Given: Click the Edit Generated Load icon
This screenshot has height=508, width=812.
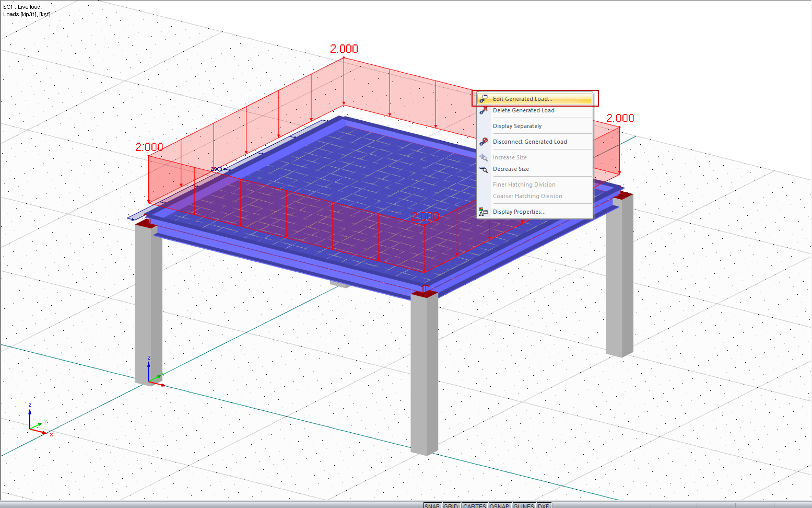Looking at the screenshot, I should pyautogui.click(x=484, y=99).
